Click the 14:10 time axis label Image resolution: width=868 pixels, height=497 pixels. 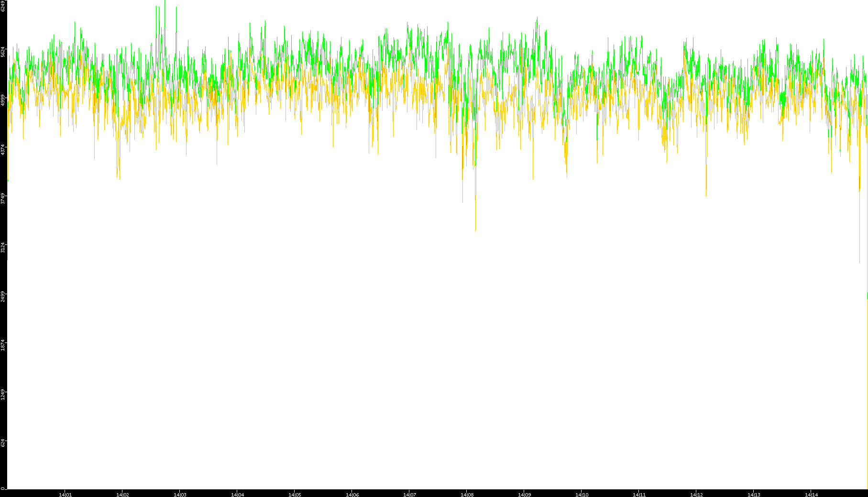[x=582, y=495]
